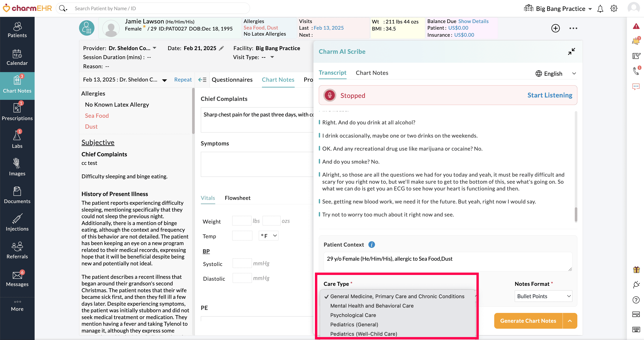The image size is (644, 340).
Task: Choose Pediatrics (General) care type
Action: click(x=354, y=324)
